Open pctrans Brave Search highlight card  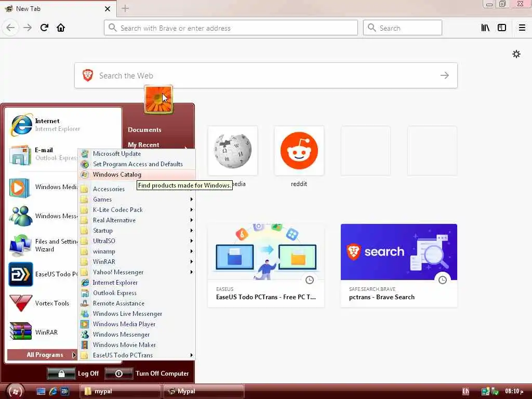tap(399, 265)
